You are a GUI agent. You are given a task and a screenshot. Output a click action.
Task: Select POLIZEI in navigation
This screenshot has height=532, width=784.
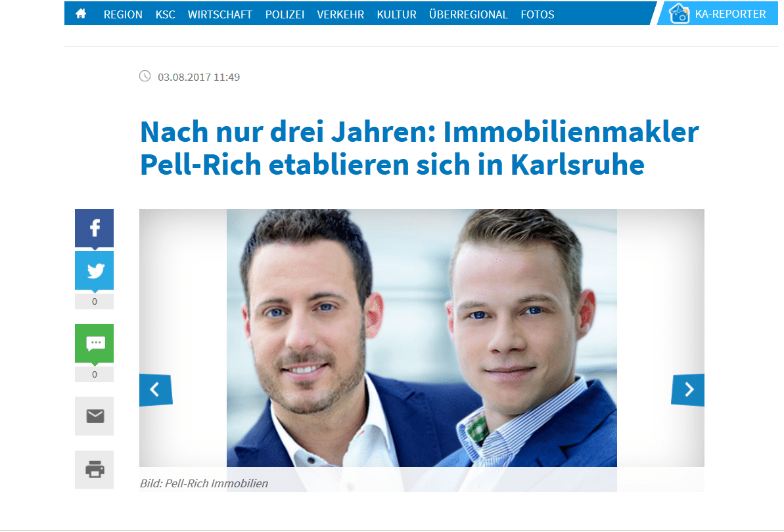[x=285, y=14]
